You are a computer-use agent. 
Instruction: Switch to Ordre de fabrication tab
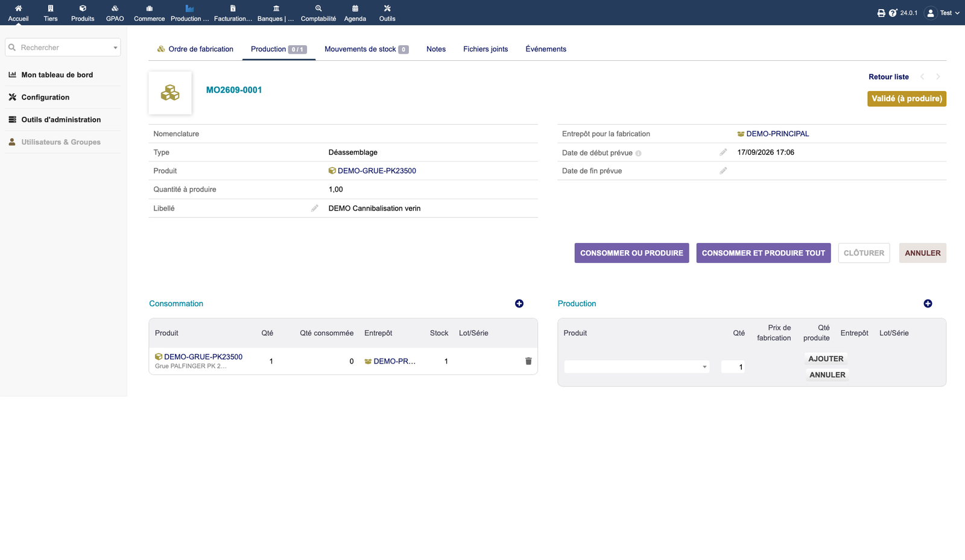pyautogui.click(x=195, y=49)
